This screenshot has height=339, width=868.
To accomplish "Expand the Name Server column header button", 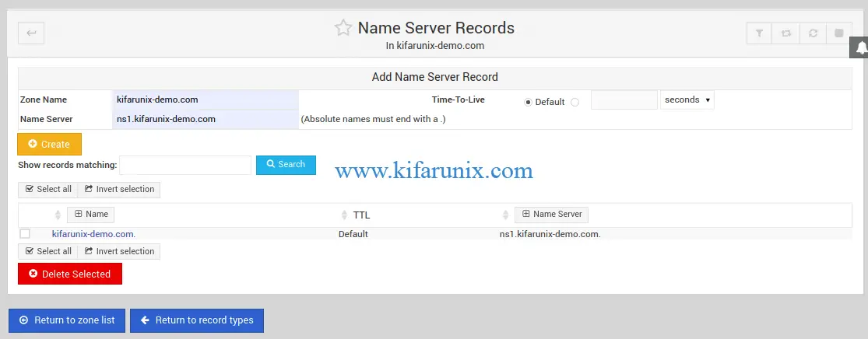I will 551,214.
